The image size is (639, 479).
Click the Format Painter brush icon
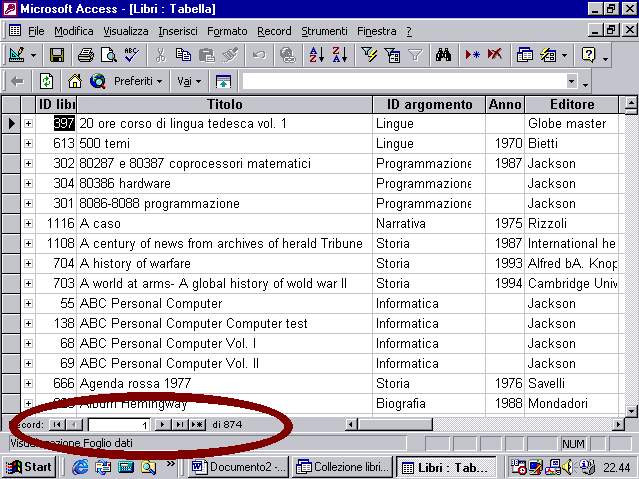[230, 55]
